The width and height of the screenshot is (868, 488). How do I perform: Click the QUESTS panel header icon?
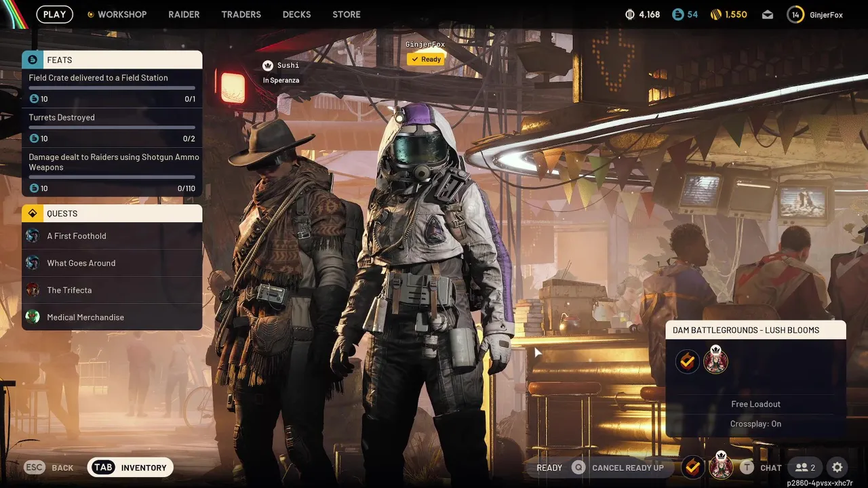pyautogui.click(x=32, y=213)
